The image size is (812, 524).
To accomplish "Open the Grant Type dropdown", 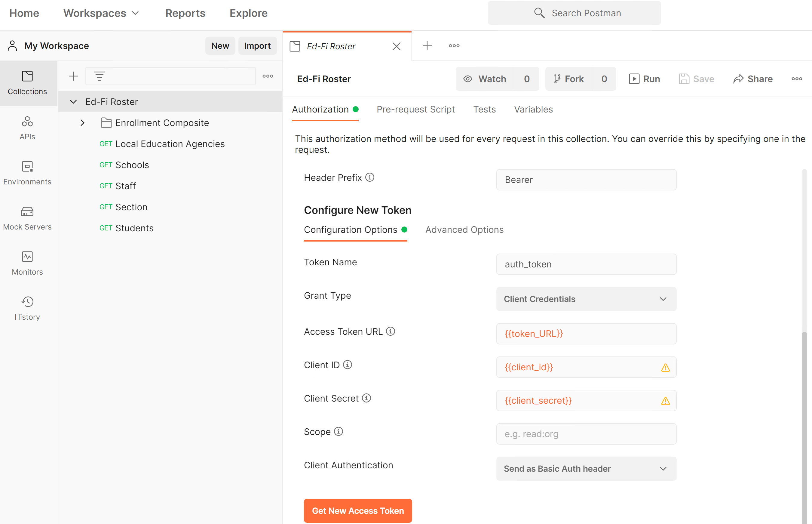I will (x=585, y=298).
